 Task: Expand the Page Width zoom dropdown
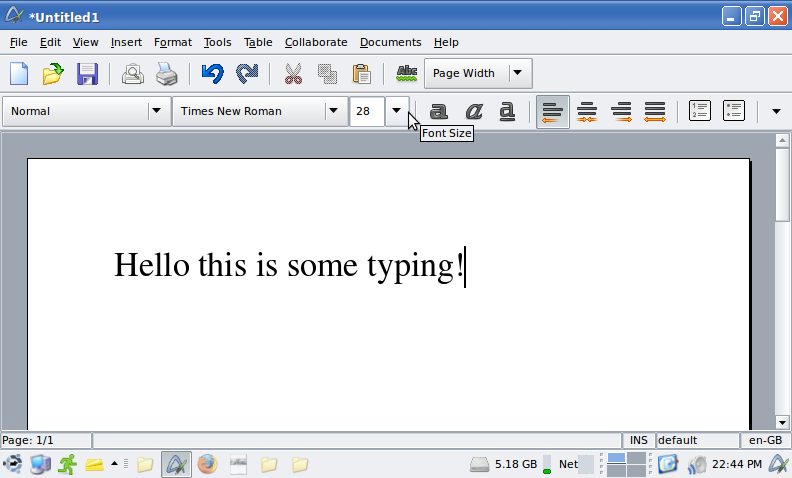[517, 73]
